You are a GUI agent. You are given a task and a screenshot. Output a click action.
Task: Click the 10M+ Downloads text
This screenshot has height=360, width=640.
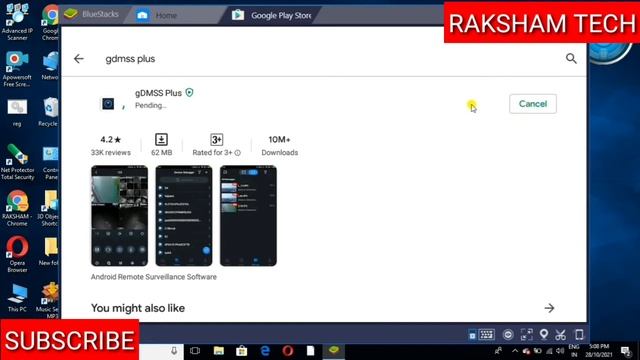tap(280, 146)
